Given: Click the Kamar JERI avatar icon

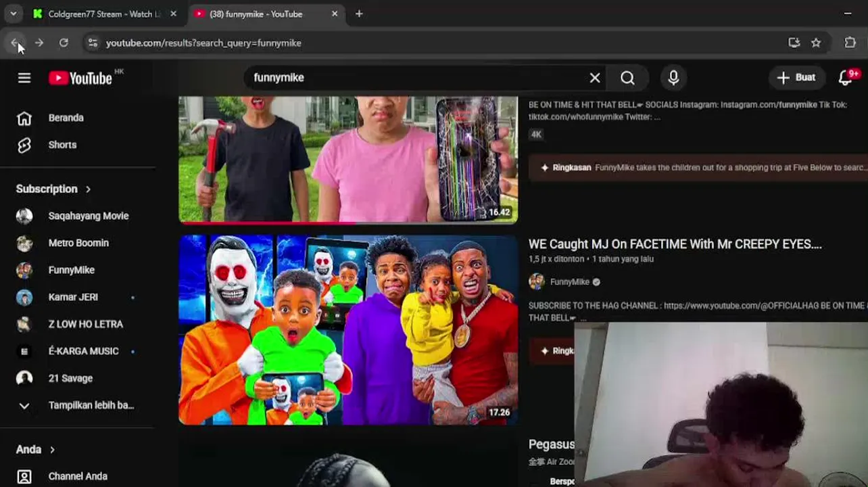Looking at the screenshot, I should point(24,297).
